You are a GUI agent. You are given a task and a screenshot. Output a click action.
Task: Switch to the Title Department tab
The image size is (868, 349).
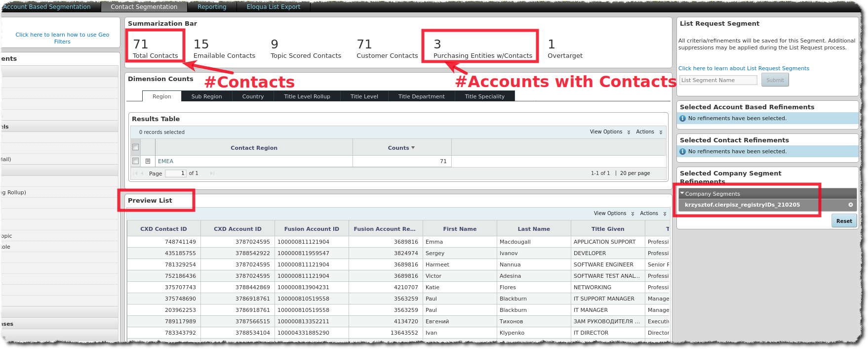(421, 96)
